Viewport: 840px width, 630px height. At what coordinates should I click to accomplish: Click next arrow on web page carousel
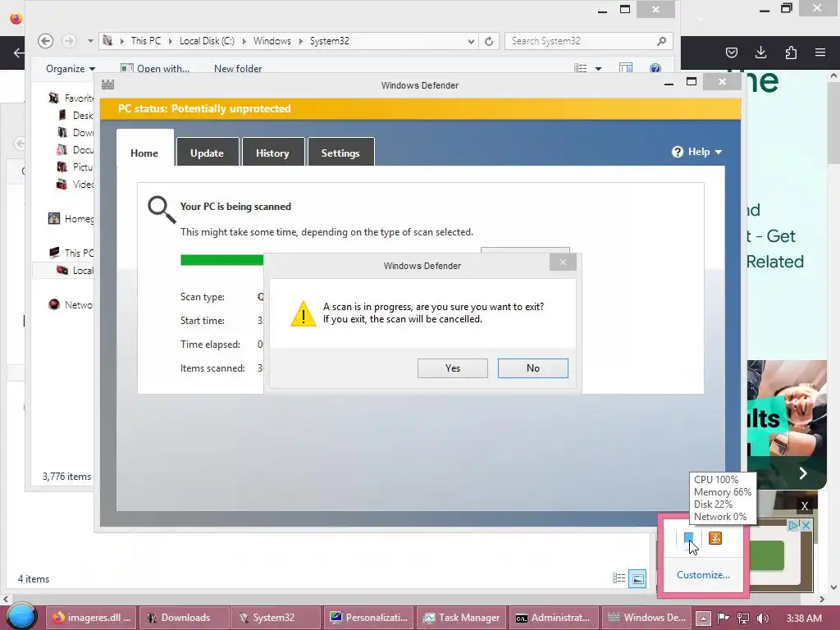click(x=802, y=473)
